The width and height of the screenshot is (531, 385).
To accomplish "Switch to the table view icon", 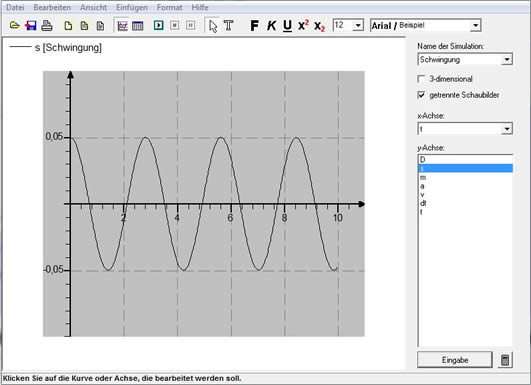I will pyautogui.click(x=138, y=26).
